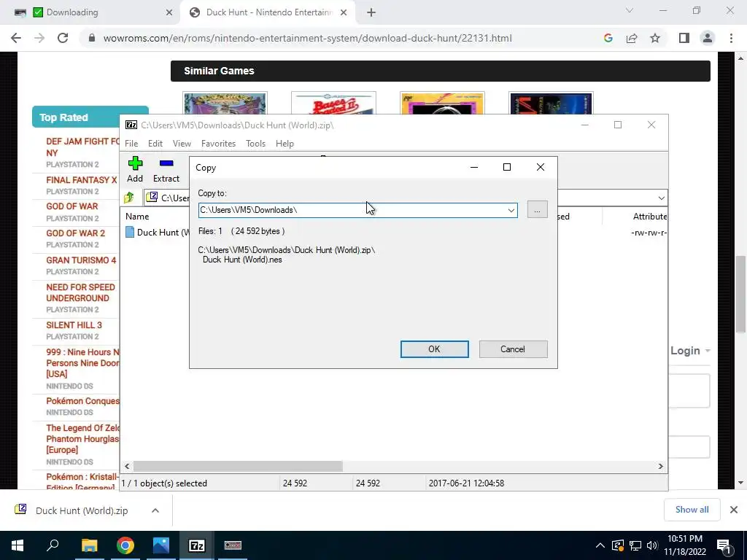Open a new Chrome tab
The height and width of the screenshot is (560, 747).
pos(371,13)
